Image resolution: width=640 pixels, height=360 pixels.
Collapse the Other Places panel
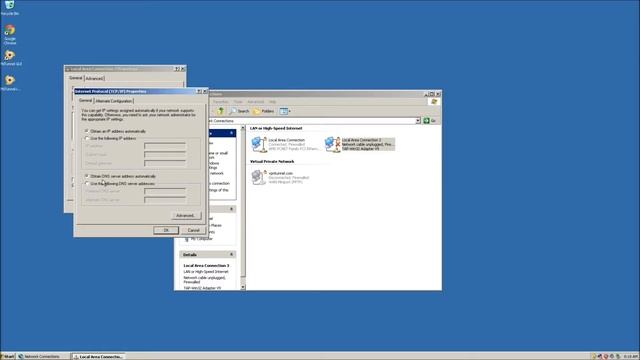click(x=231, y=209)
